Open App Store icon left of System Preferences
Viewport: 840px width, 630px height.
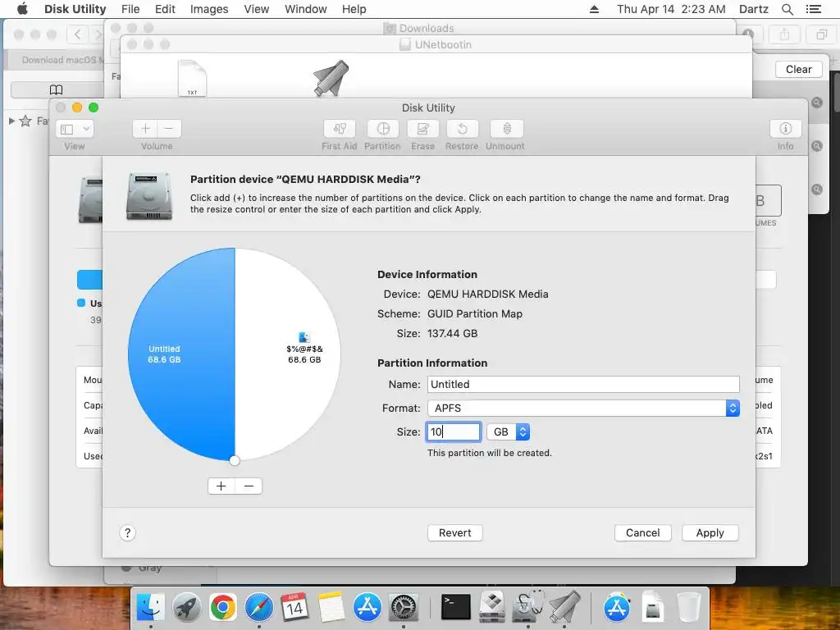[x=367, y=607]
